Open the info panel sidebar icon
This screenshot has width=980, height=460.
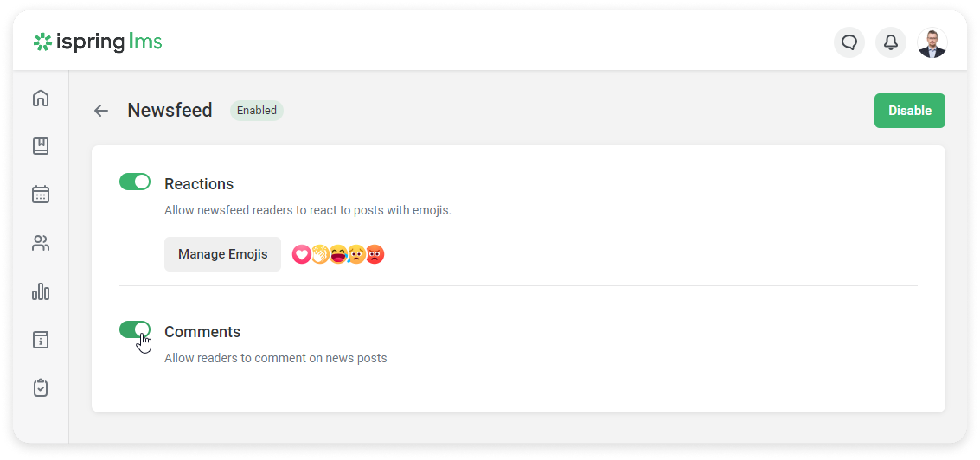(40, 339)
